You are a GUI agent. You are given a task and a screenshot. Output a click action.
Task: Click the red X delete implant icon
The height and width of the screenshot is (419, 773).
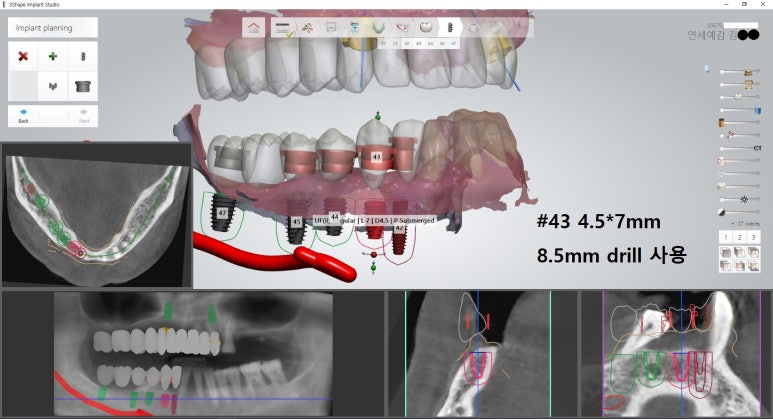pos(23,57)
